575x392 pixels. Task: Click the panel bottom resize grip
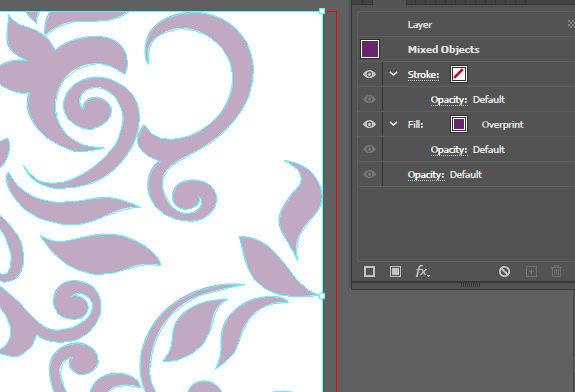(470, 285)
